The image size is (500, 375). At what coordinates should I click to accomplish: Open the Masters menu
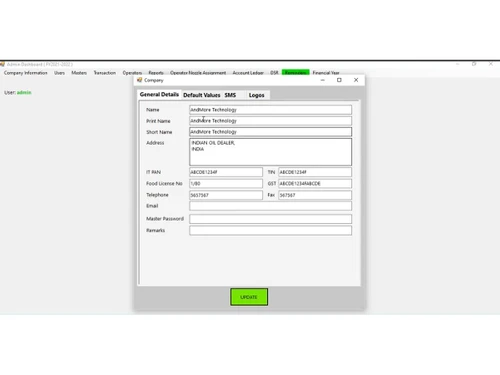pyautogui.click(x=79, y=73)
